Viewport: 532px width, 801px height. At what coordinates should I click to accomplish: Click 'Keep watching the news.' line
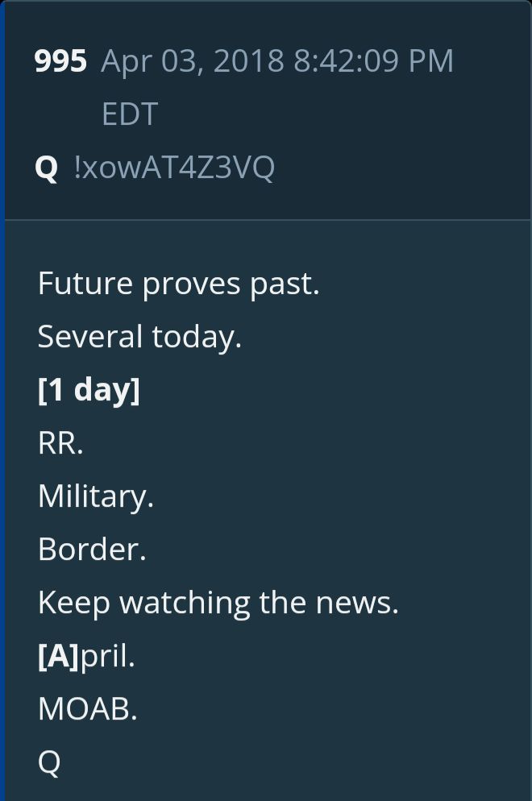(x=218, y=602)
